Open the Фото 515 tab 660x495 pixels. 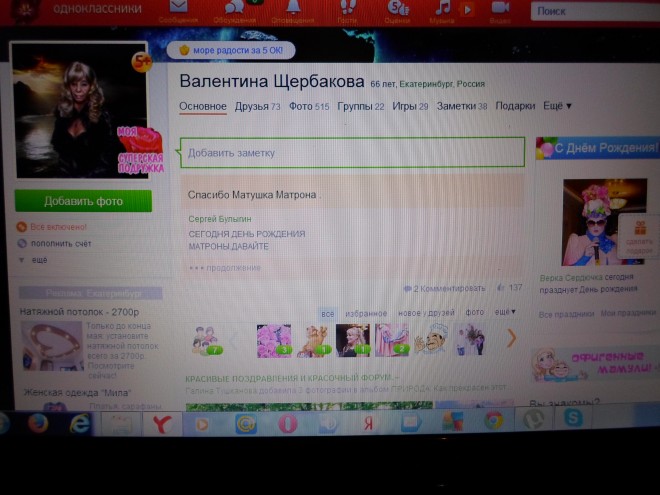[309, 106]
